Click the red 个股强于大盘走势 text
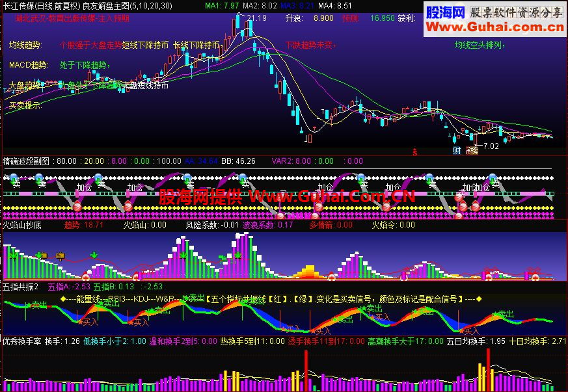 (x=91, y=45)
